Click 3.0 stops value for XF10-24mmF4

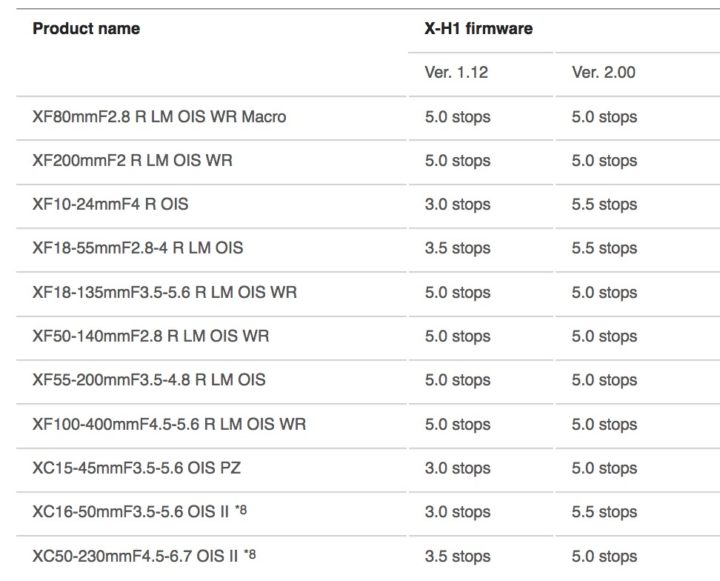(457, 204)
